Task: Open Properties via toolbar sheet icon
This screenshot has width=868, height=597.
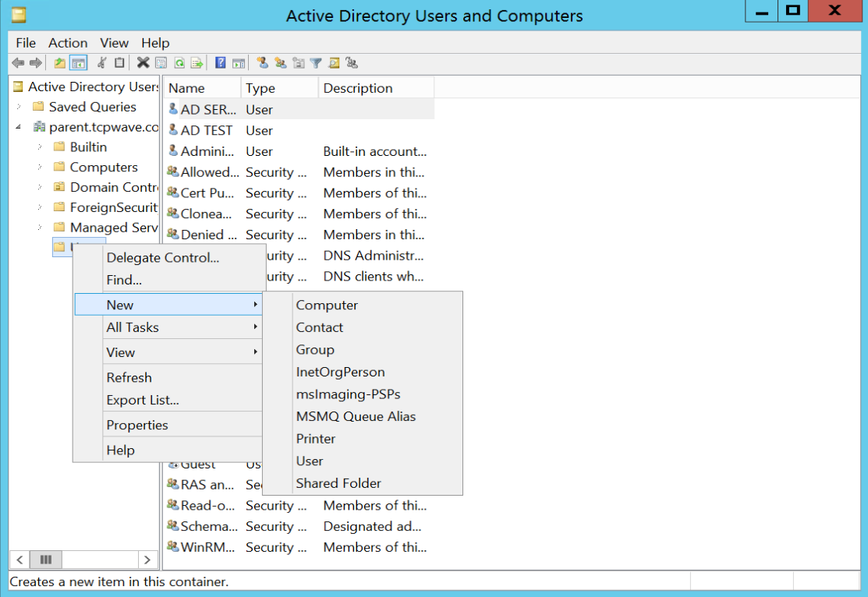Action: coord(161,63)
